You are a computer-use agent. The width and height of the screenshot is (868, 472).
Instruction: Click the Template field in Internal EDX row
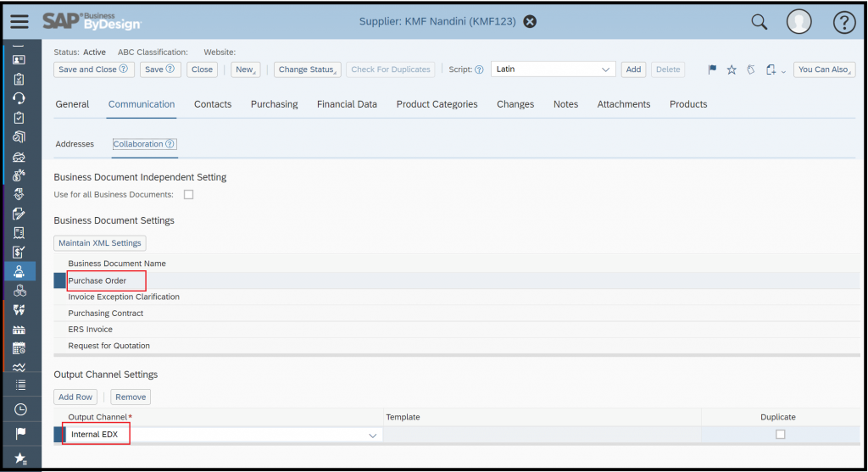click(542, 435)
